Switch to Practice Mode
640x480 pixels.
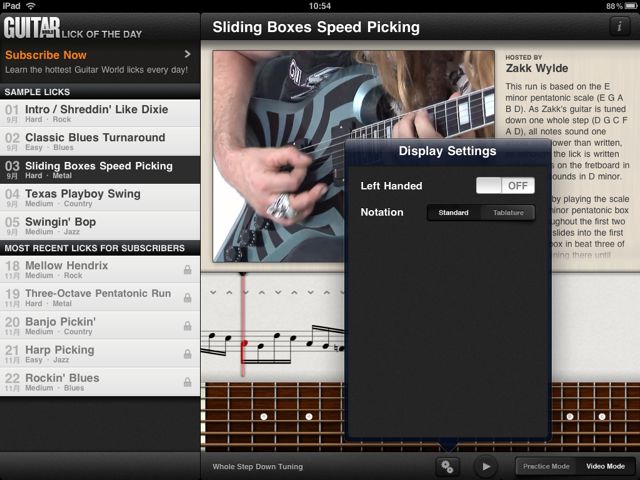tap(546, 466)
